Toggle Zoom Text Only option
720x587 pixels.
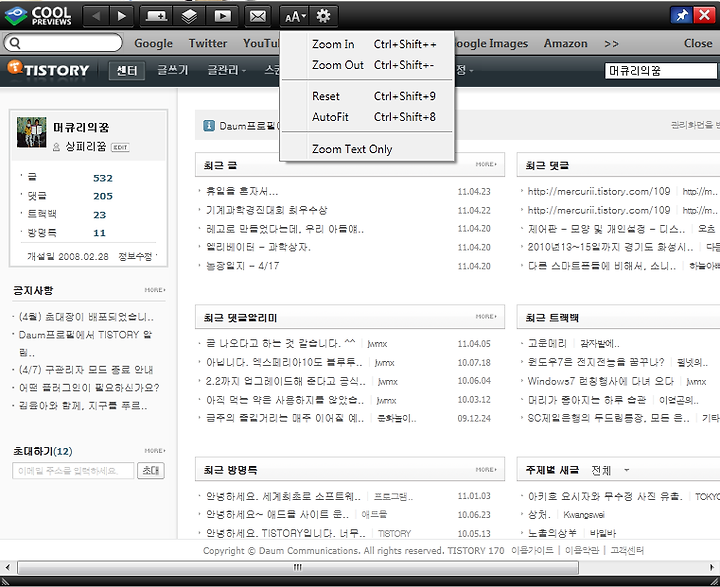pyautogui.click(x=367, y=149)
